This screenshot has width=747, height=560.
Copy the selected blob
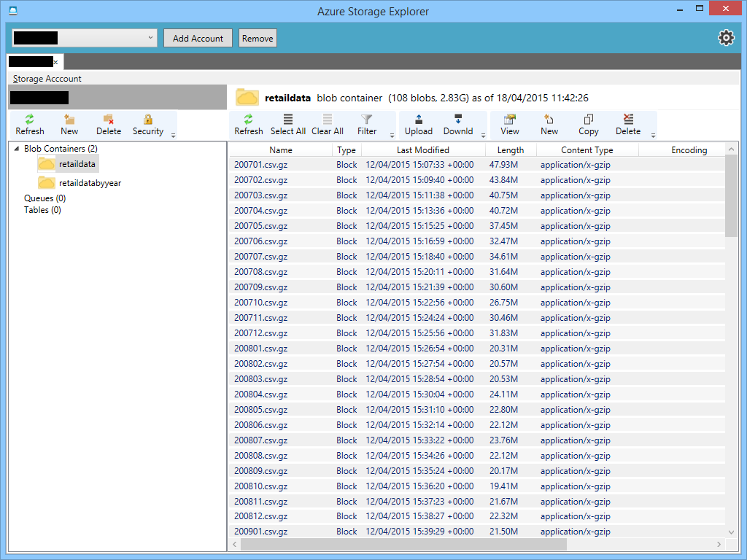point(589,125)
